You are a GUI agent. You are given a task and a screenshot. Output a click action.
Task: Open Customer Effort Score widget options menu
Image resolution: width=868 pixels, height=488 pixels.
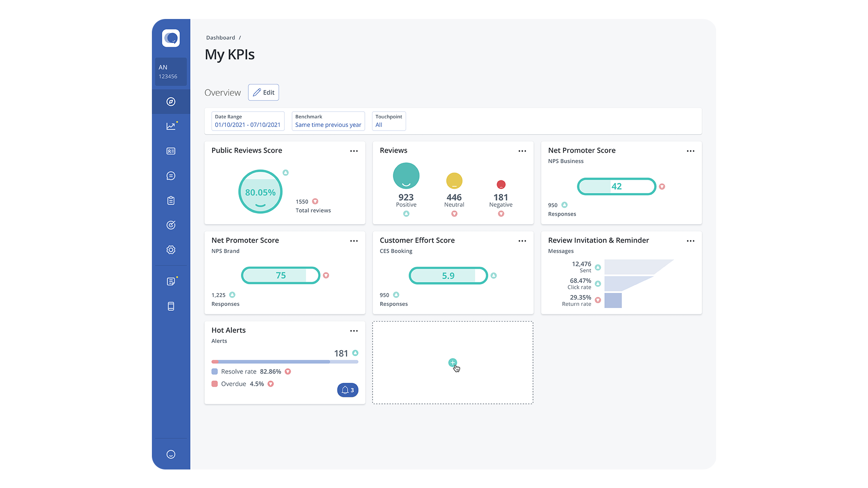click(522, 241)
